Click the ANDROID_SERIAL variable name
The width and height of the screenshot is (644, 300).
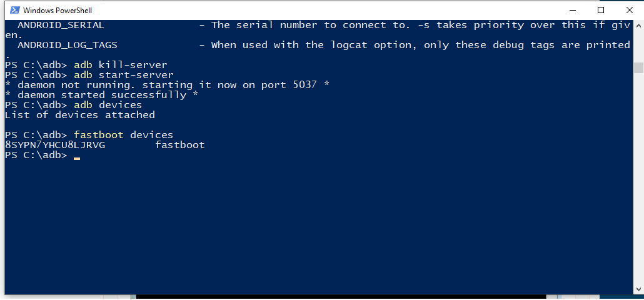click(61, 25)
